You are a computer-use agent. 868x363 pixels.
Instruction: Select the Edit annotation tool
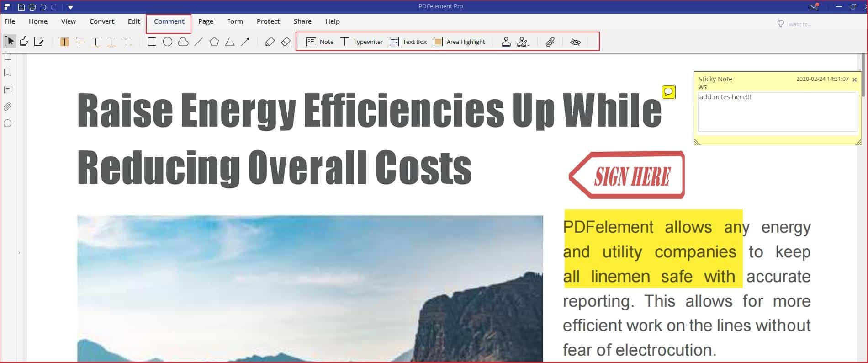coord(39,42)
